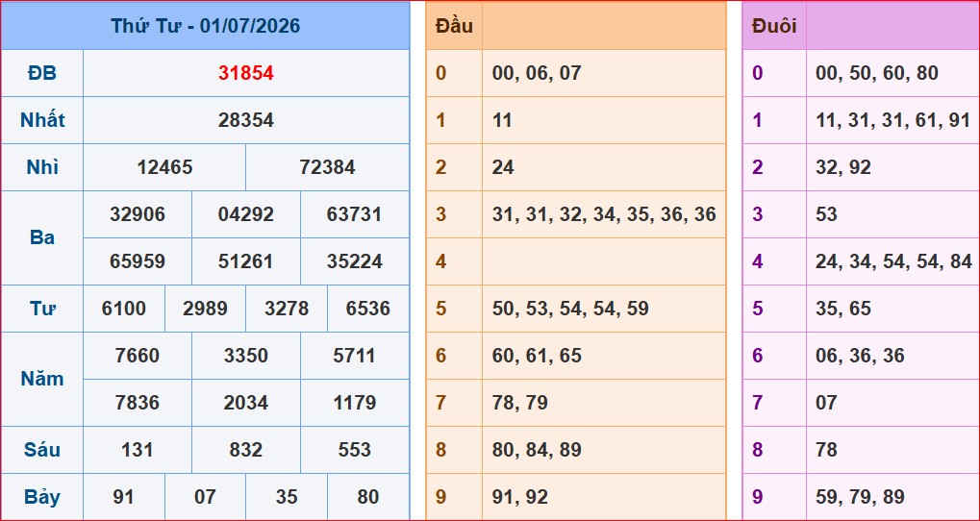Click Ba prize number 32906
980x521 pixels.
pyautogui.click(x=138, y=214)
